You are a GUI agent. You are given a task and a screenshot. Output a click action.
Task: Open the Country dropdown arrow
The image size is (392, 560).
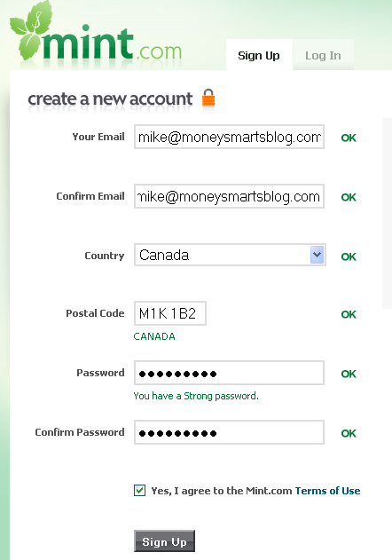pos(317,255)
